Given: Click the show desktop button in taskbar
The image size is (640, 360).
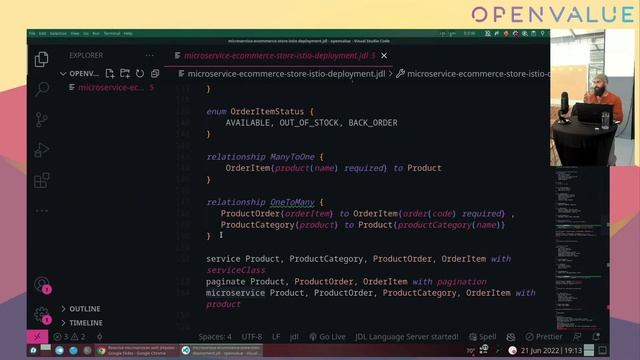Looking at the screenshot, I should click(x=602, y=350).
